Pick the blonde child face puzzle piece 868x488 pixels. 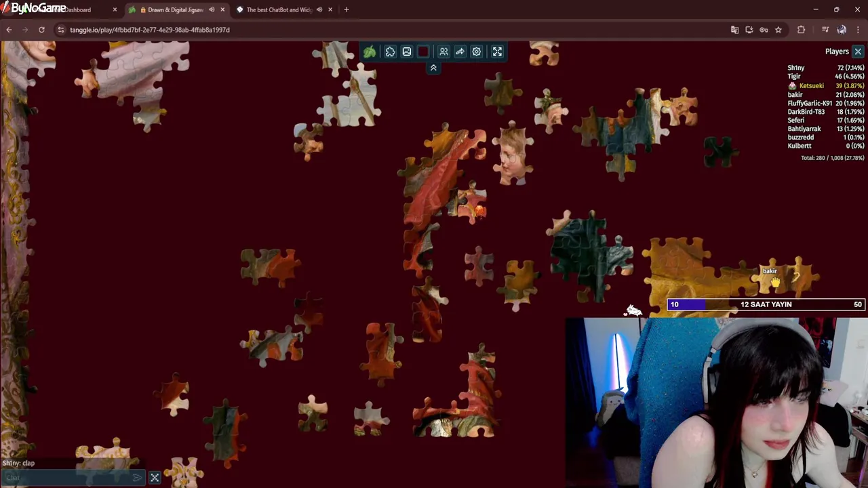(x=513, y=153)
